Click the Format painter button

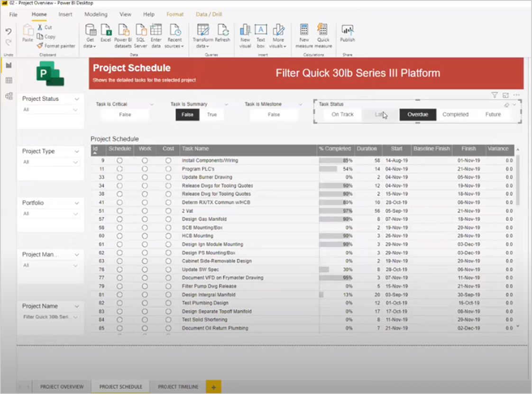click(x=55, y=46)
